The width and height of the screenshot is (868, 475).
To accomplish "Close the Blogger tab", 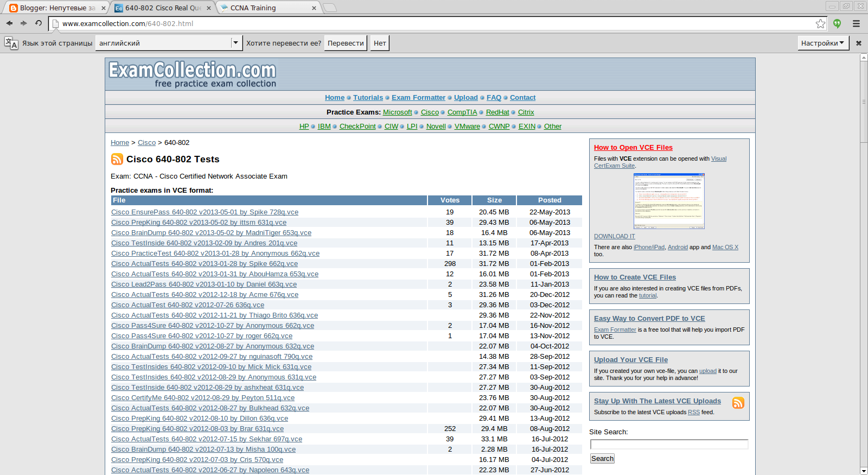I will click(104, 8).
